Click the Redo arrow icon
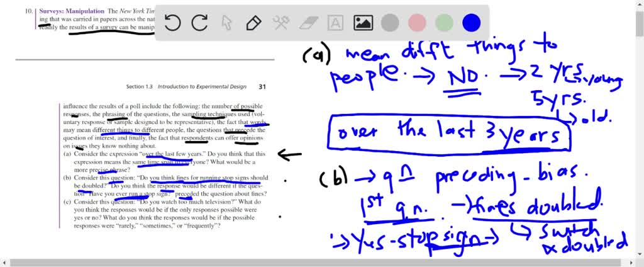Viewport: 644px width, 267px height. click(x=200, y=23)
